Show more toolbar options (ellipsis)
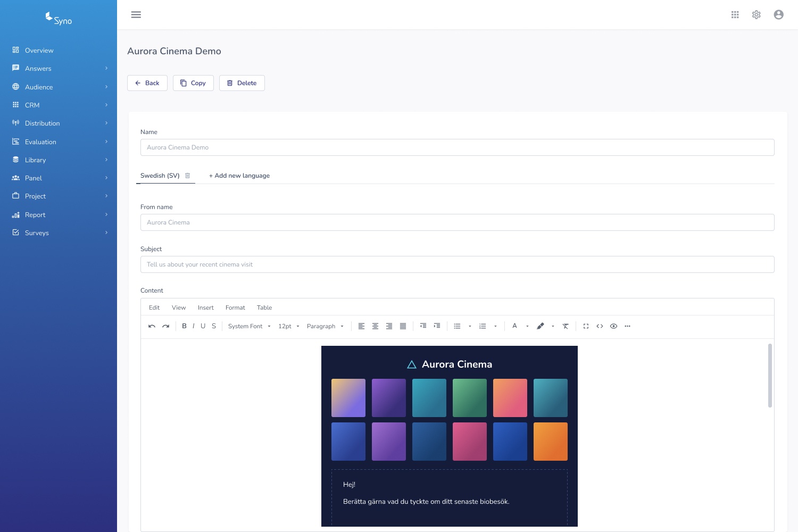 click(x=627, y=326)
